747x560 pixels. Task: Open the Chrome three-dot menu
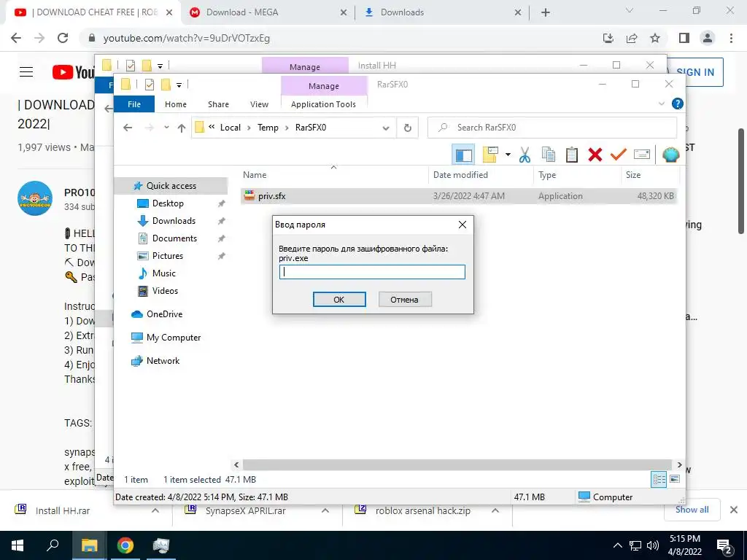point(731,38)
